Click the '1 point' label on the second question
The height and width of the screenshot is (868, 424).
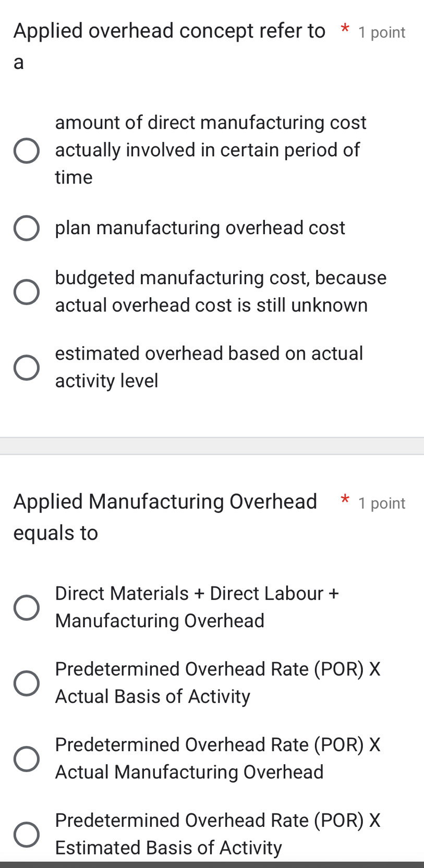382,503
